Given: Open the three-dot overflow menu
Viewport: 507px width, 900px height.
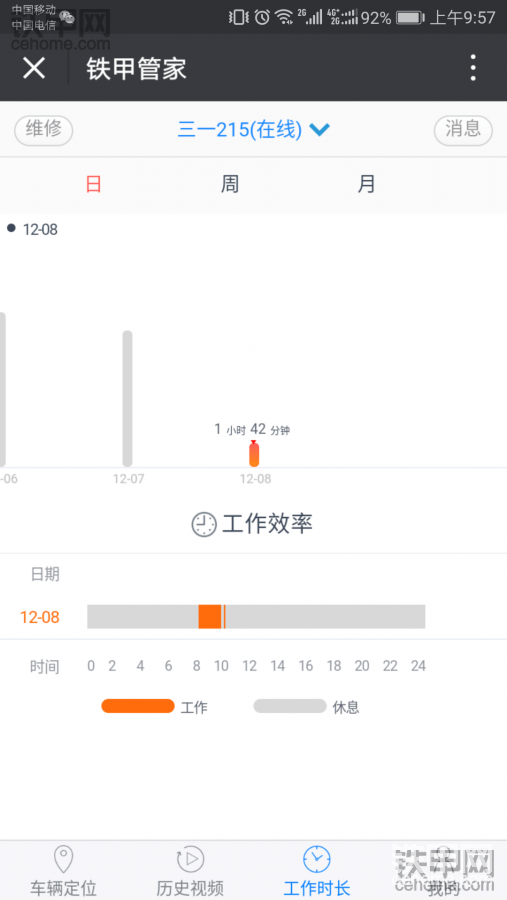Looking at the screenshot, I should [x=473, y=68].
